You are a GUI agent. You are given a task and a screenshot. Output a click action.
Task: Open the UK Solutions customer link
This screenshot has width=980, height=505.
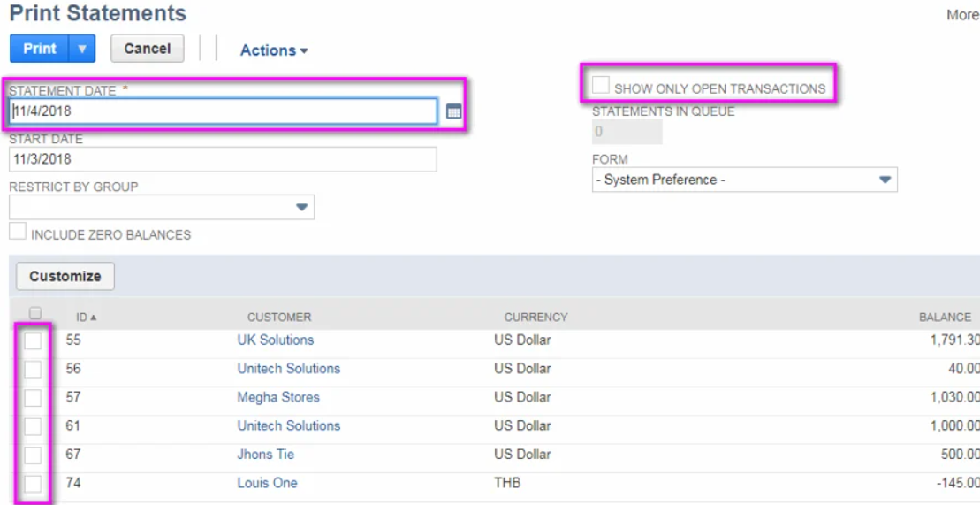click(275, 340)
